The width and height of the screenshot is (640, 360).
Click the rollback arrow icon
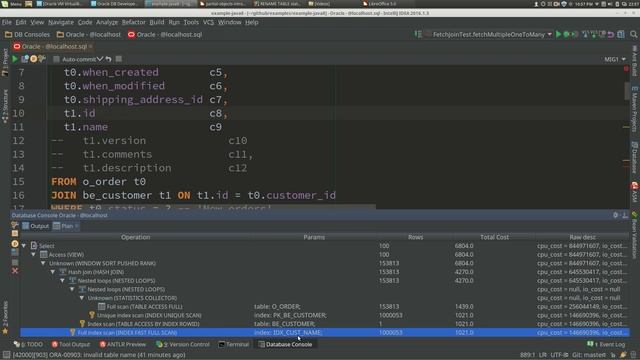[x=109, y=59]
